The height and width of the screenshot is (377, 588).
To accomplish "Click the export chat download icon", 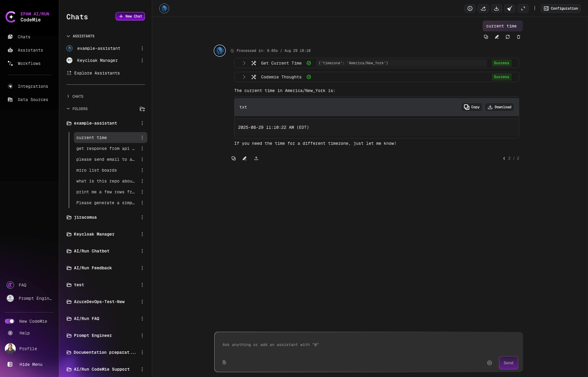I will (497, 8).
